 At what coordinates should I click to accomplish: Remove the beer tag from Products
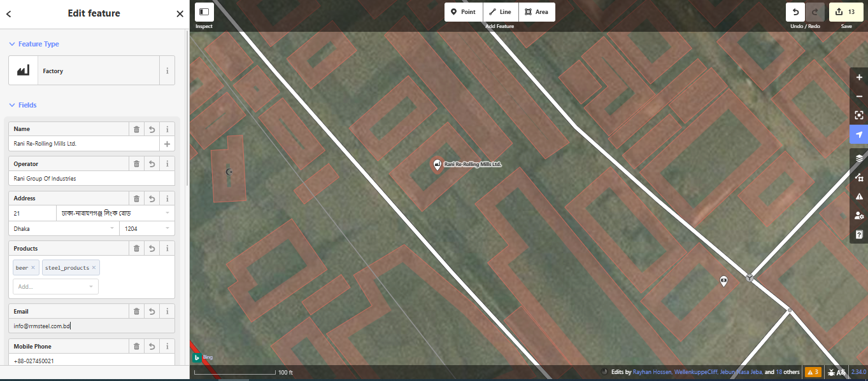click(x=33, y=268)
